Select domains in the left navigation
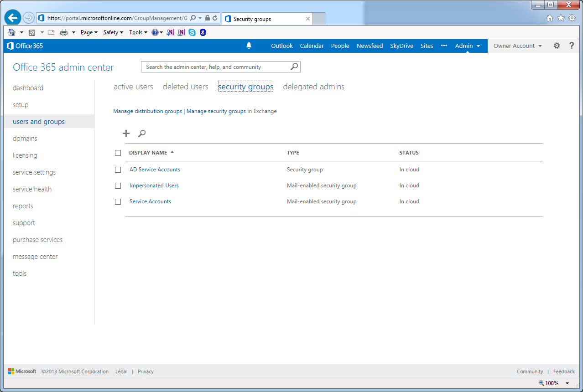This screenshot has height=392, width=583. coord(25,139)
